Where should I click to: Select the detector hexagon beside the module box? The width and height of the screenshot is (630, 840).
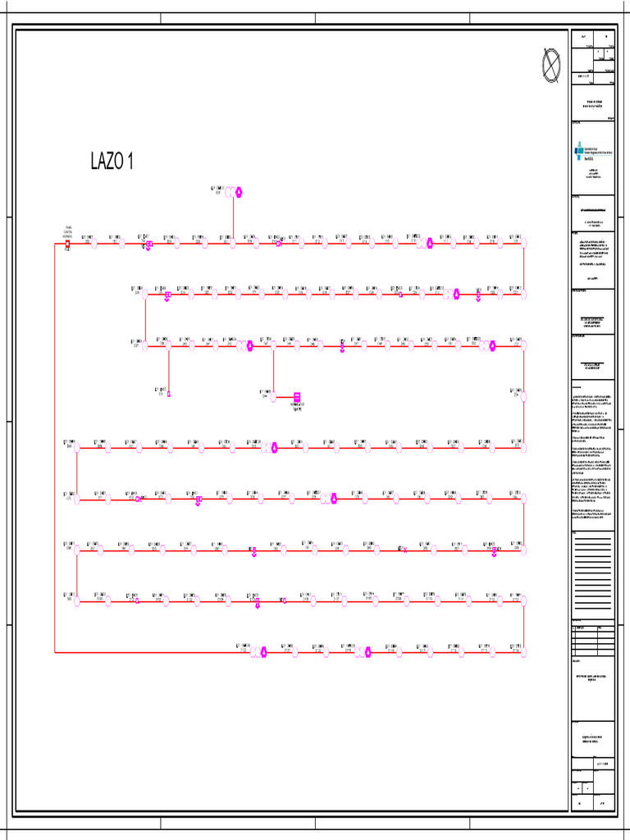(x=273, y=397)
